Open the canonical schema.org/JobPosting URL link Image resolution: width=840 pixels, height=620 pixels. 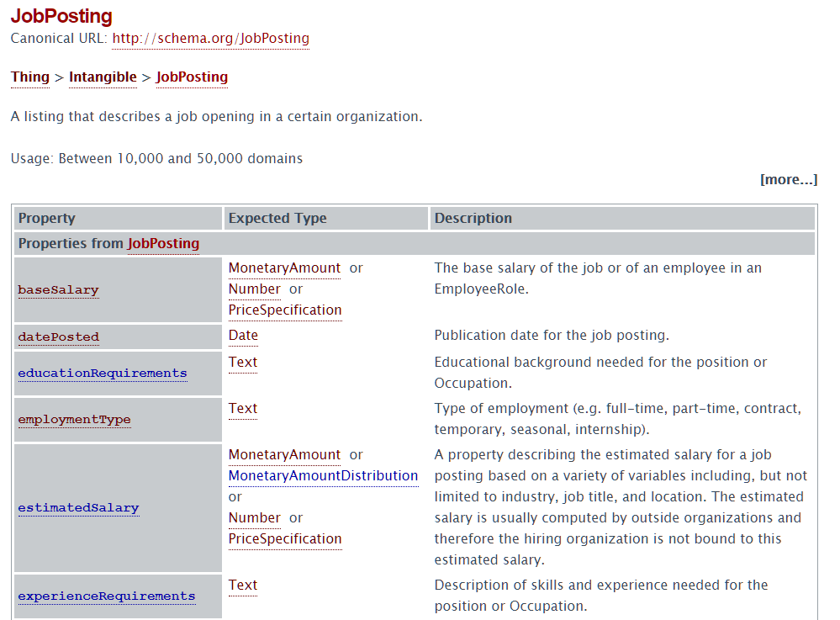(210, 39)
